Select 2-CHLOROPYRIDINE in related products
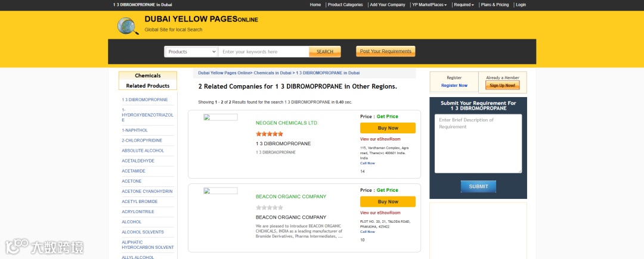The height and width of the screenshot is (259, 644). pyautogui.click(x=142, y=141)
